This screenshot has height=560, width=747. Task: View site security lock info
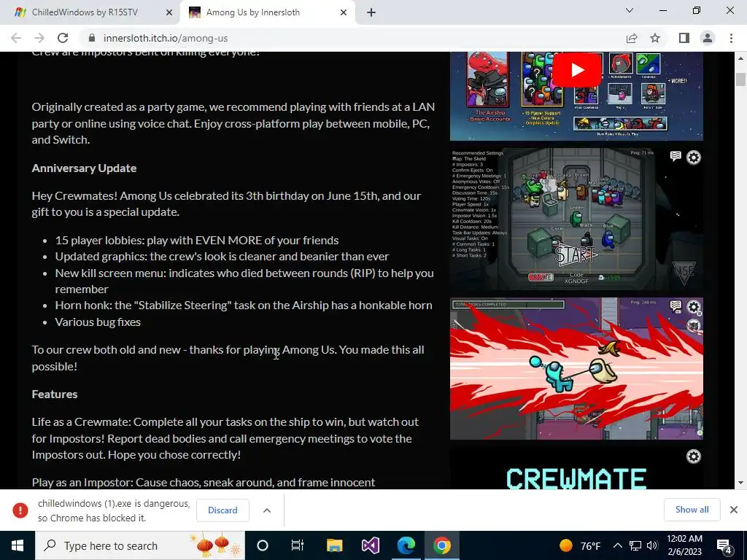(93, 38)
